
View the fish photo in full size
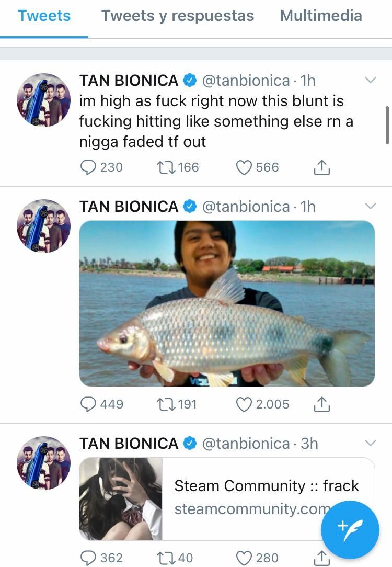click(227, 303)
